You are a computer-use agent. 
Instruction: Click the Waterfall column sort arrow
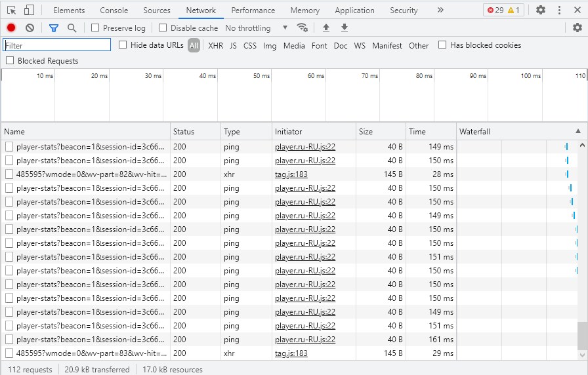pos(577,132)
